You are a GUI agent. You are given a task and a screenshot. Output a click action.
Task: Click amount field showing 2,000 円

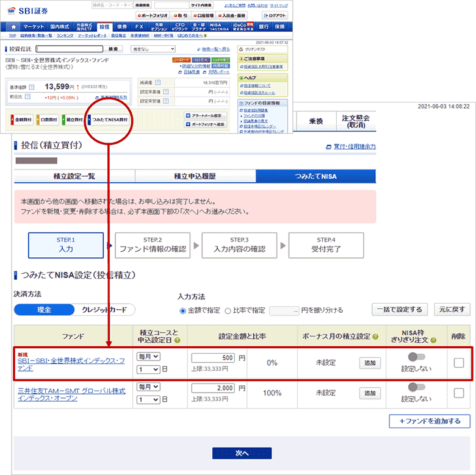click(213, 388)
